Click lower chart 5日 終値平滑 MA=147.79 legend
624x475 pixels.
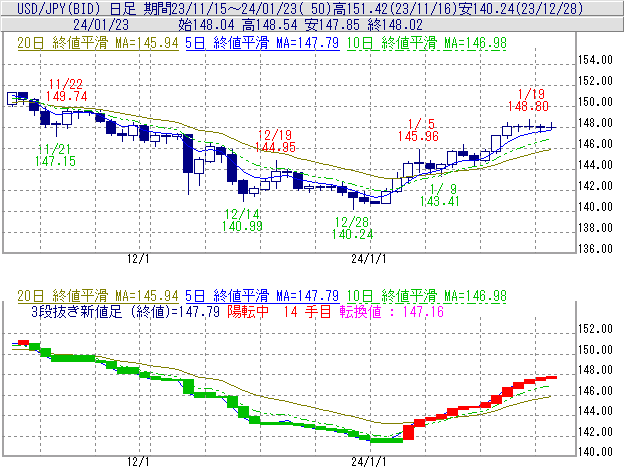262,296
